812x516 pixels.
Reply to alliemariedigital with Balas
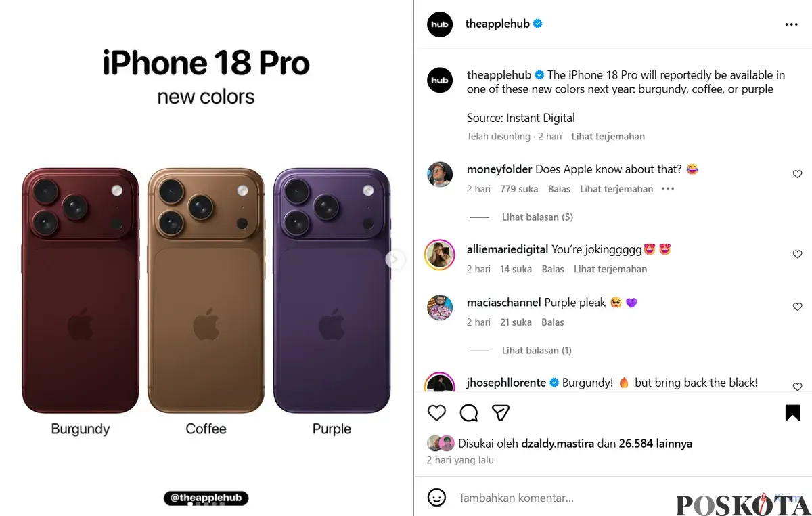coord(553,269)
